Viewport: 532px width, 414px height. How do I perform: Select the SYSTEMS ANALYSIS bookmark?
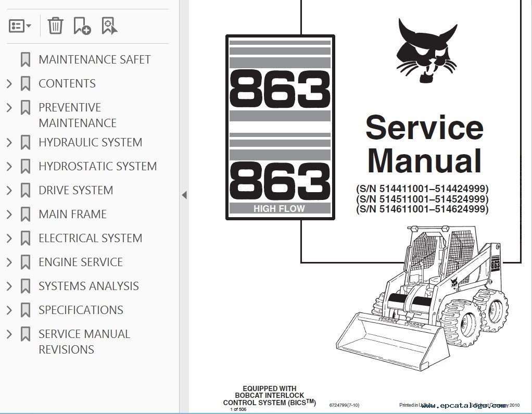click(x=89, y=286)
